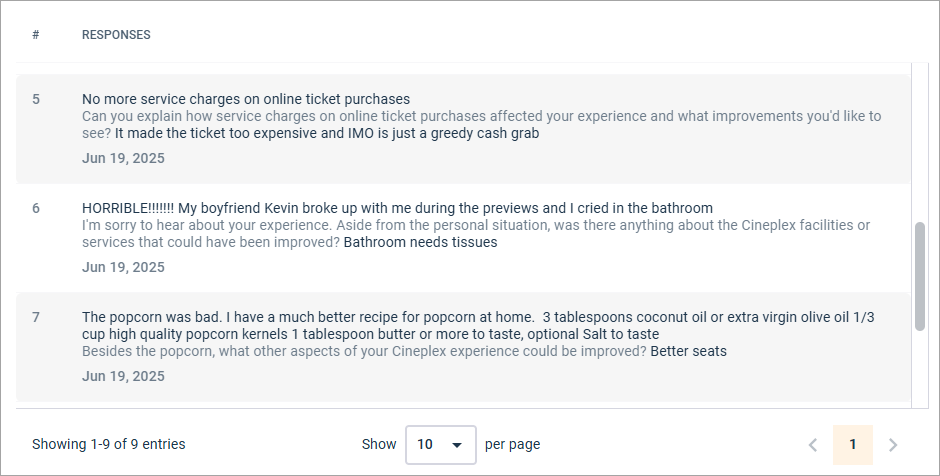Select page 1 button
940x476 pixels.
(x=853, y=445)
